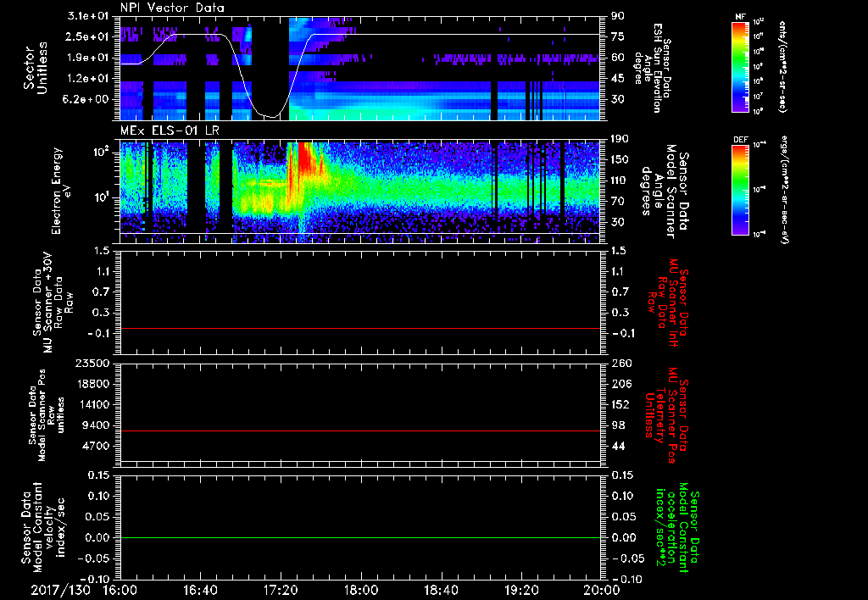Choose the "19:20" time tick label
Viewport: 868px width, 600px height.
click(521, 590)
